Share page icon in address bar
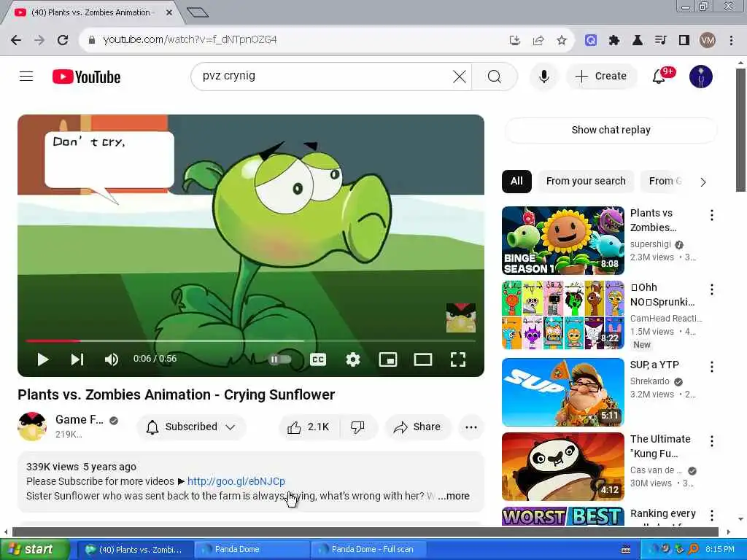 (538, 41)
